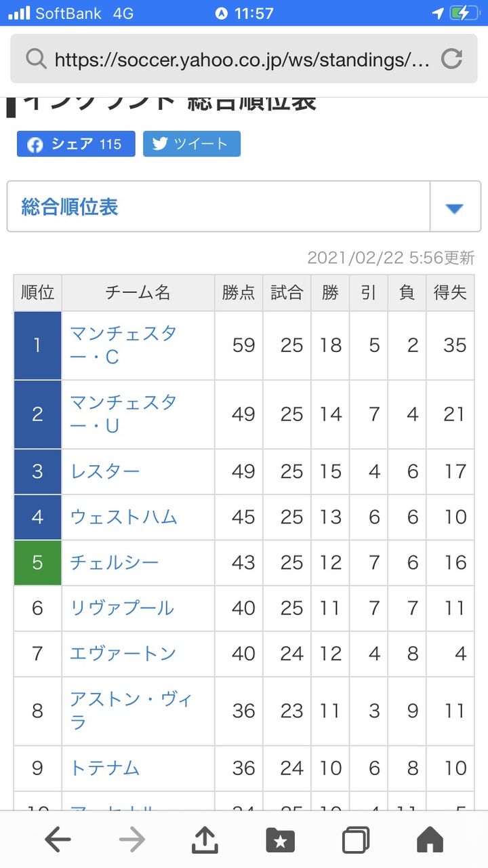Open the tab overview icon
Image resolution: width=488 pixels, height=868 pixels.
pos(354,839)
